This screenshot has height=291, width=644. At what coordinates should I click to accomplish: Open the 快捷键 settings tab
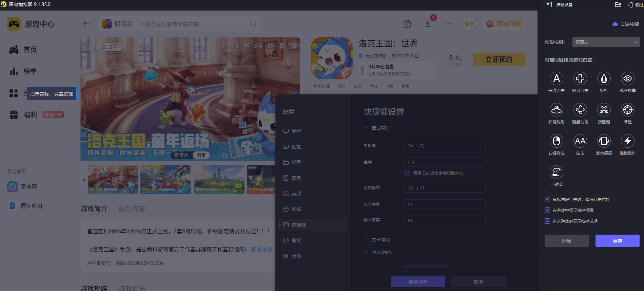coord(312,225)
